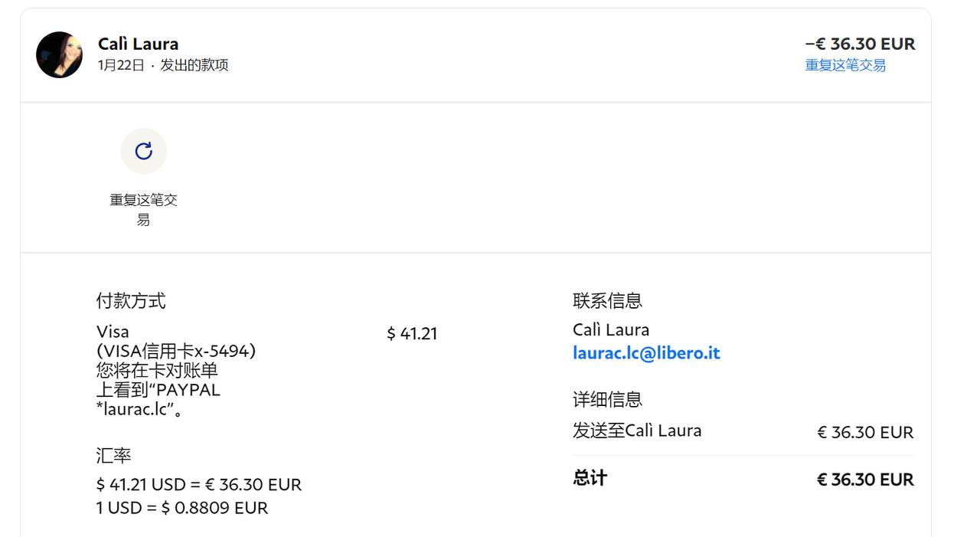Screen dimensions: 980x537
Task: Click the 付款方式 heading
Action: [131, 301]
